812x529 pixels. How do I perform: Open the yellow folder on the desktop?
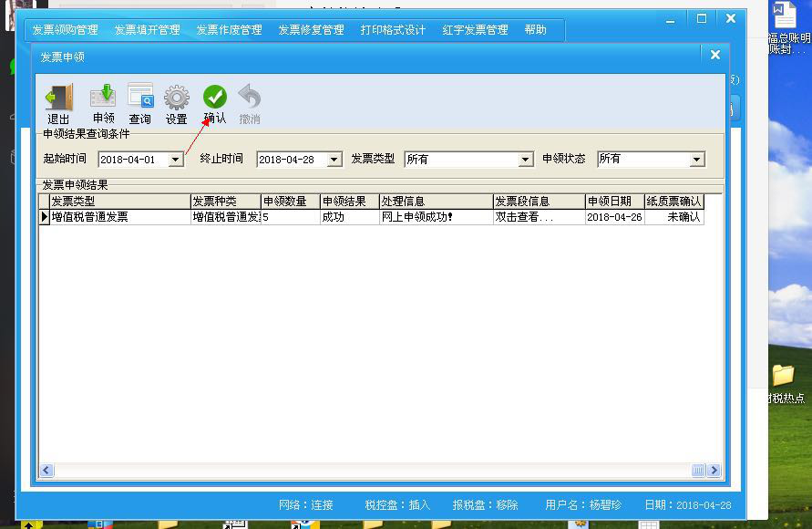click(783, 375)
